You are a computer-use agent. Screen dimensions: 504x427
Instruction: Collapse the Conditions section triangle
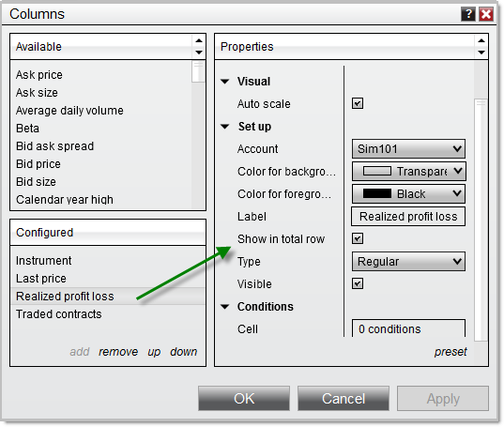[225, 307]
